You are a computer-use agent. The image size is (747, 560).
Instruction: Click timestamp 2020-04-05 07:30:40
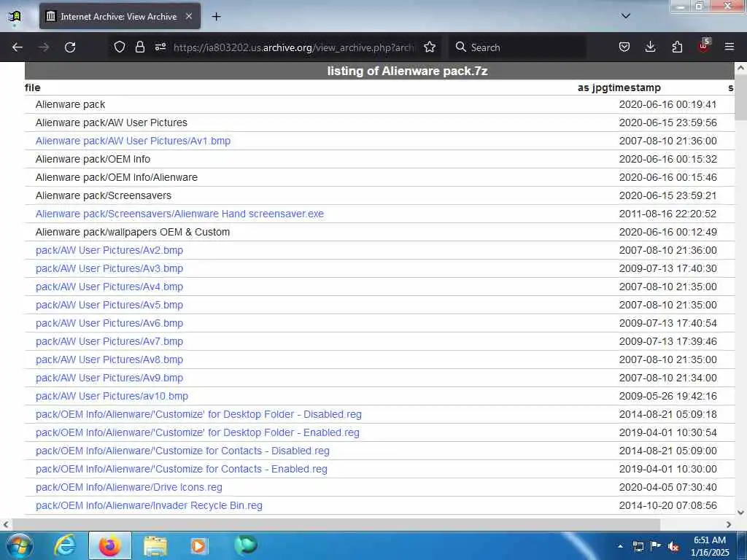click(x=668, y=487)
